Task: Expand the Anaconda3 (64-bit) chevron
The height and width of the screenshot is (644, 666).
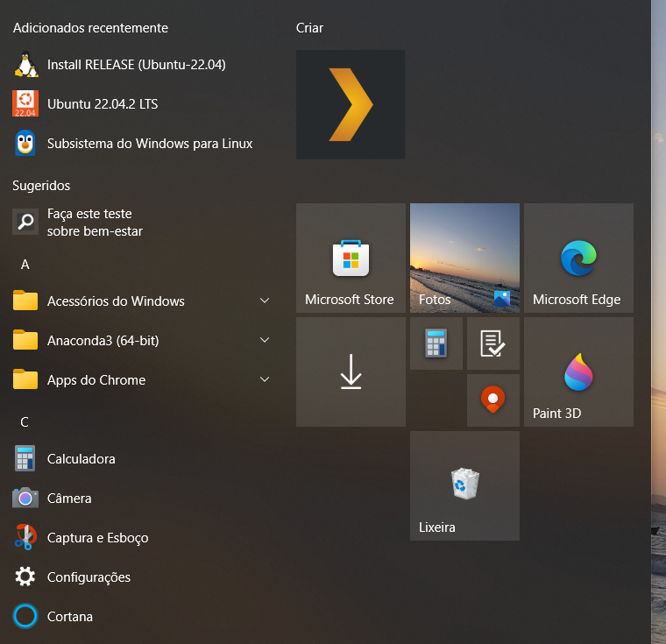Action: pos(265,340)
